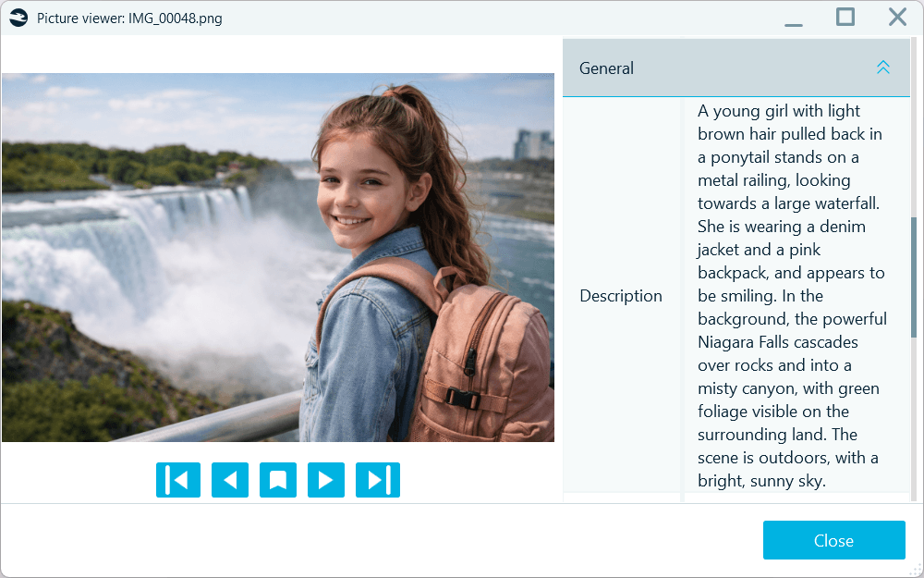Skip to the last image
Image resolution: width=924 pixels, height=578 pixels.
tap(378, 480)
